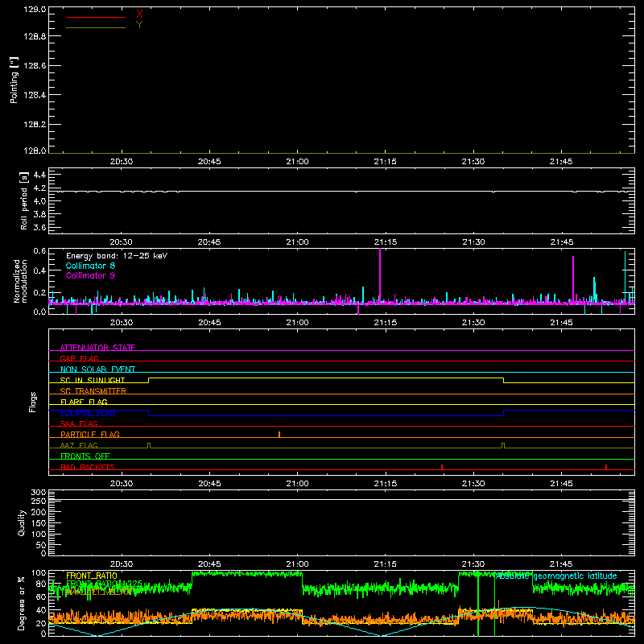Click the GAP_FLAG label
644x644 pixels.
79,358
